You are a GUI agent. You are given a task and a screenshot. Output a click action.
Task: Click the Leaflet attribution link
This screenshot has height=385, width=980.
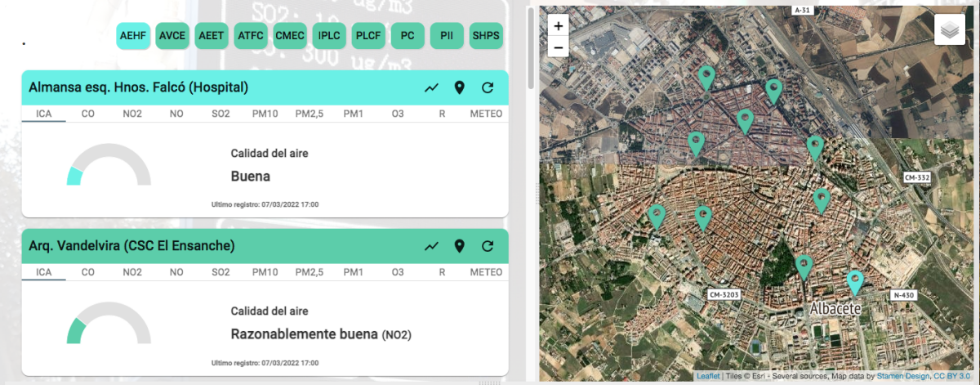(x=707, y=376)
